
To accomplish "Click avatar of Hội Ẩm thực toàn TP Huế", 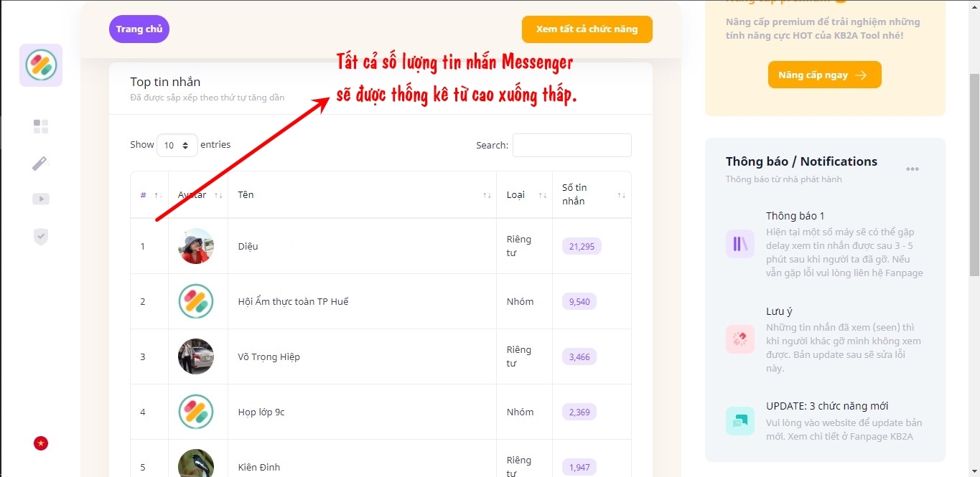I will coord(196,301).
